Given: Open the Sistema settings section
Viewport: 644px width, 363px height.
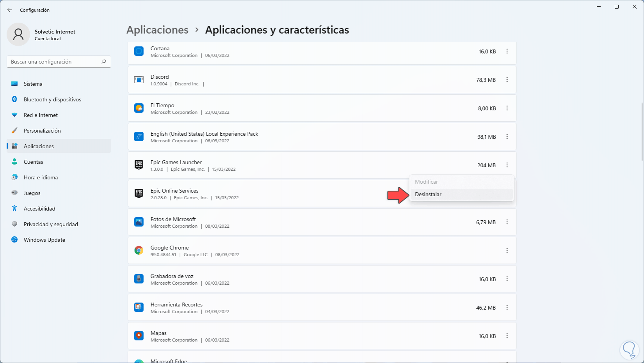Looking at the screenshot, I should (59, 84).
